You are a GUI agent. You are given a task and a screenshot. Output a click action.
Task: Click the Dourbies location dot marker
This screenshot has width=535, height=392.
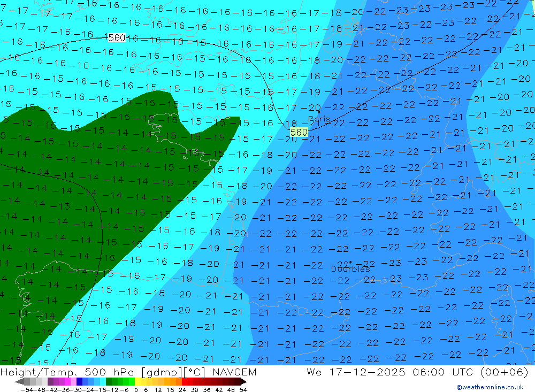350,263
